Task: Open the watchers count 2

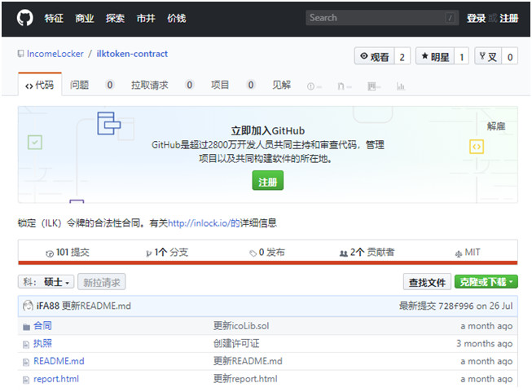Action: 402,56
